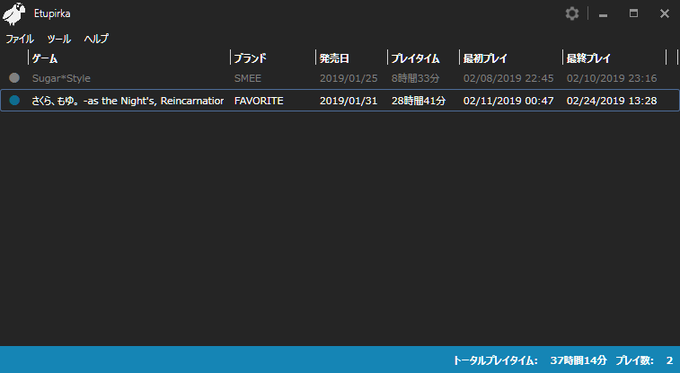Open the ヘルプ menu
Screen dimensions: 680x373
point(96,39)
